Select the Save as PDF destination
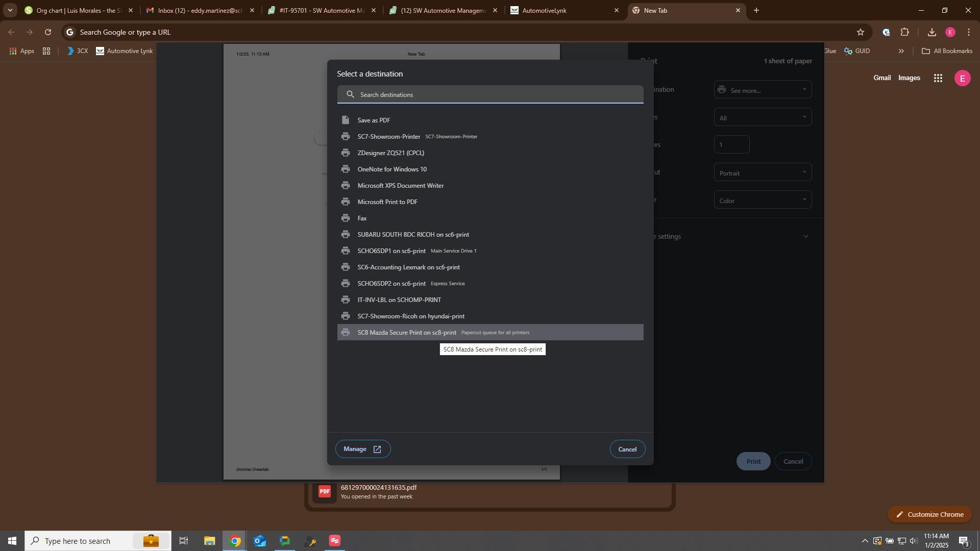Screen dimensions: 980x551 pos(374,120)
